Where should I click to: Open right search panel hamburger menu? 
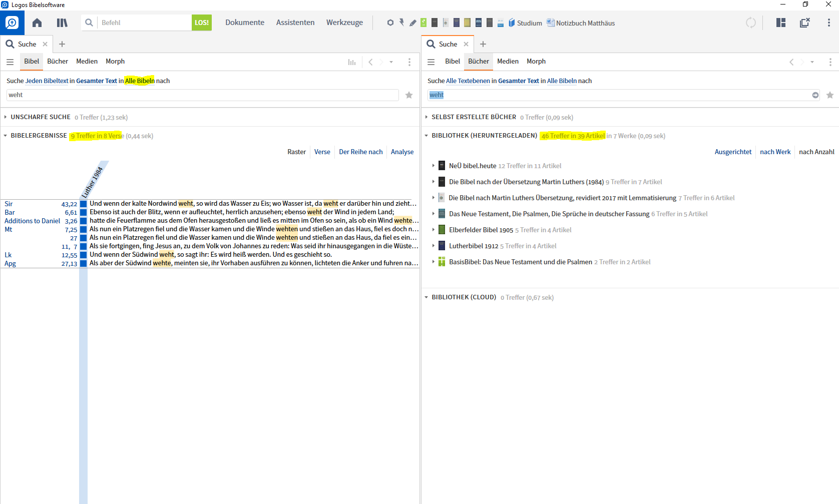(x=431, y=62)
